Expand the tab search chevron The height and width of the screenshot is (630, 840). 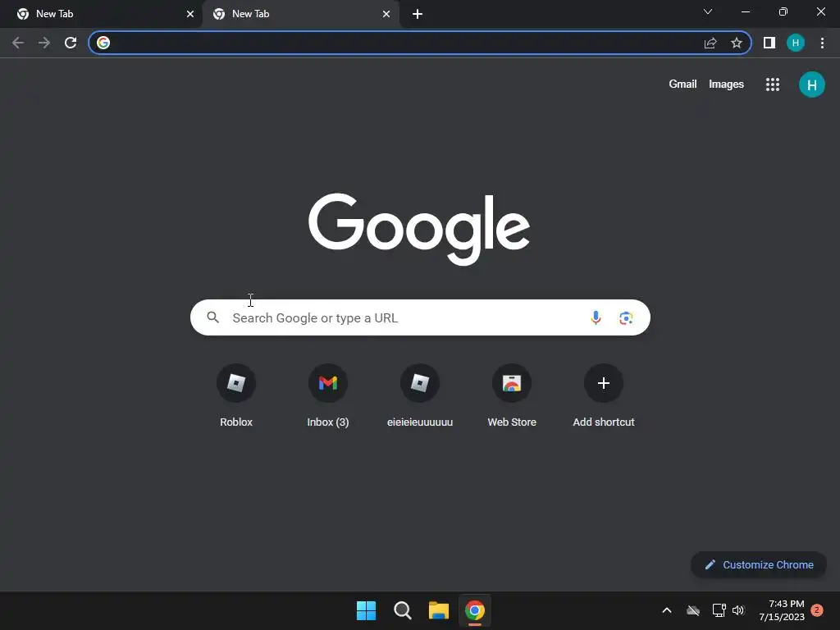708,11
